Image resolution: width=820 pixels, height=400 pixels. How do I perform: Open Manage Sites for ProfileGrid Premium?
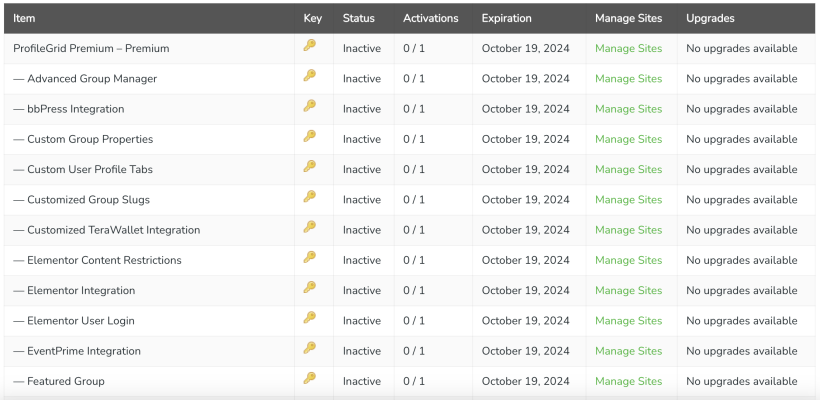coord(628,48)
